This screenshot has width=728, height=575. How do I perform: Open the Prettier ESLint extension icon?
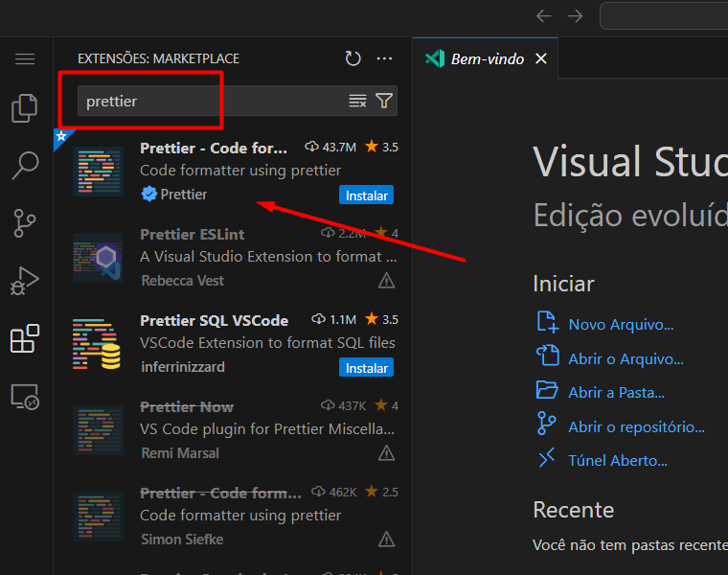(x=98, y=258)
